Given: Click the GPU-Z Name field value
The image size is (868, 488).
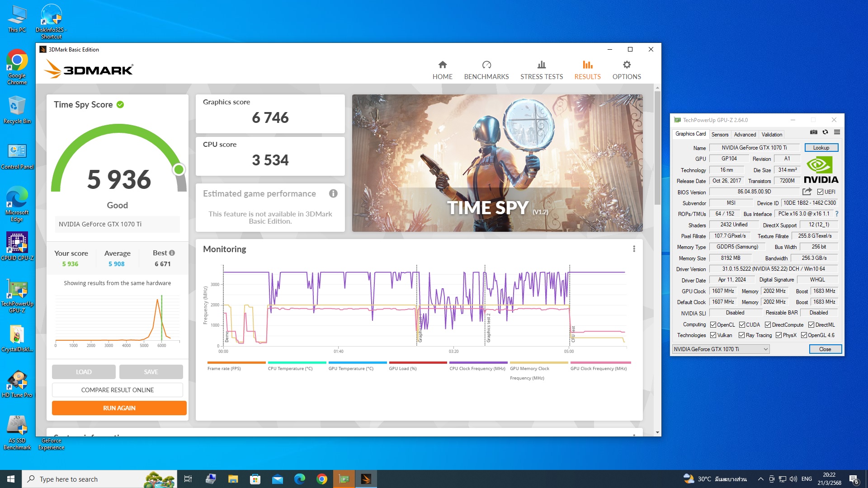Looking at the screenshot, I should coord(754,148).
